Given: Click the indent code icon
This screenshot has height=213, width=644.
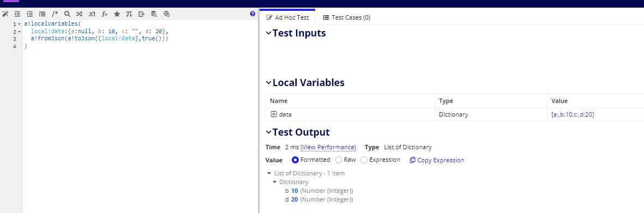Looking at the screenshot, I should 29,14.
